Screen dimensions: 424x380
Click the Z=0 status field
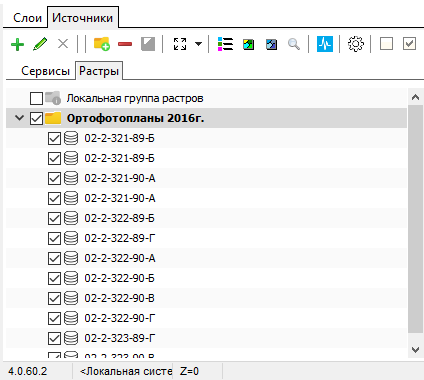click(189, 371)
